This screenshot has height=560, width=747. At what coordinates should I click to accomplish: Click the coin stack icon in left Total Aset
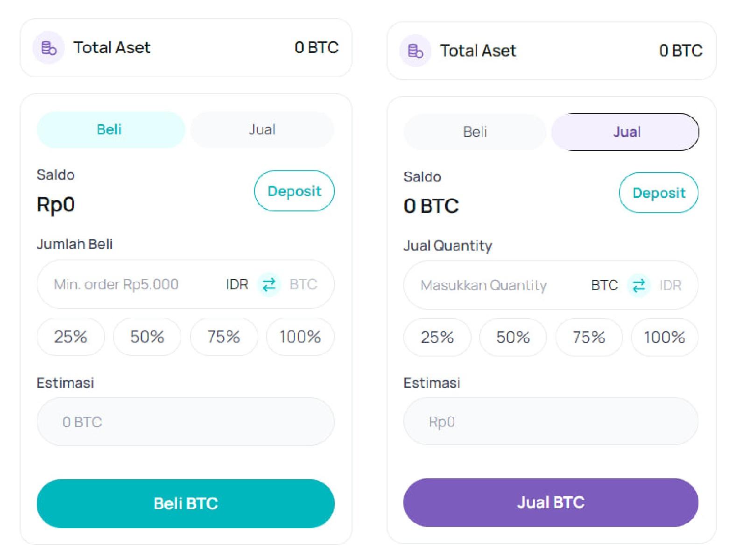pyautogui.click(x=49, y=48)
